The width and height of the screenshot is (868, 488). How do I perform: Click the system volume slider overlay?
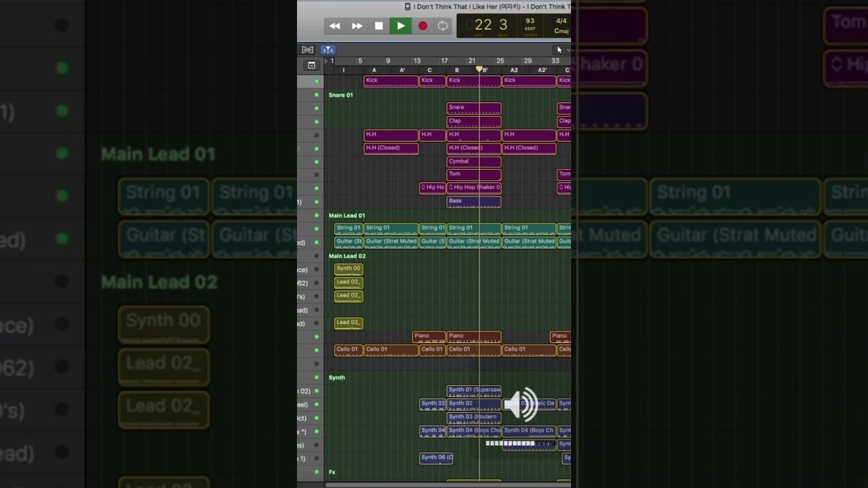(x=521, y=443)
